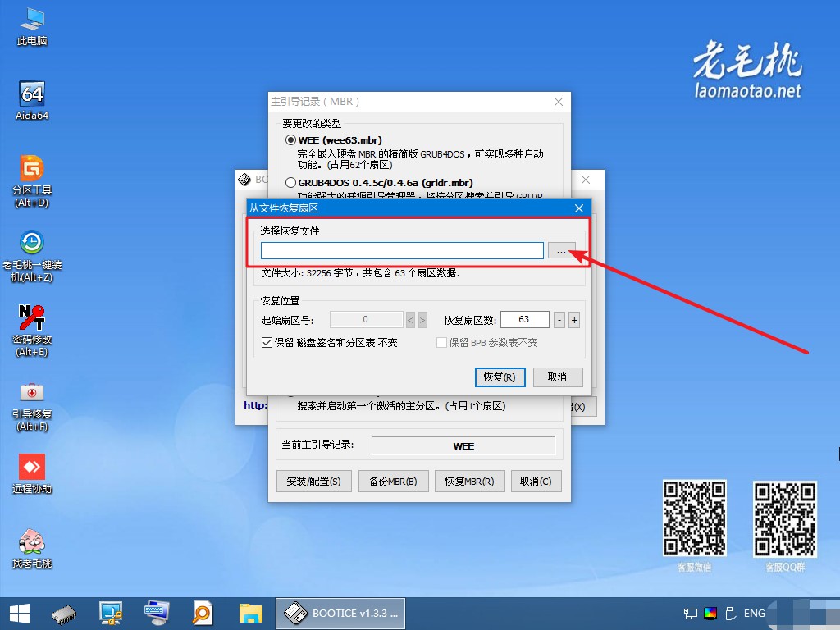Viewport: 840px width, 630px height.
Task: Decrease restore sector count with minus button
Action: [x=559, y=321]
